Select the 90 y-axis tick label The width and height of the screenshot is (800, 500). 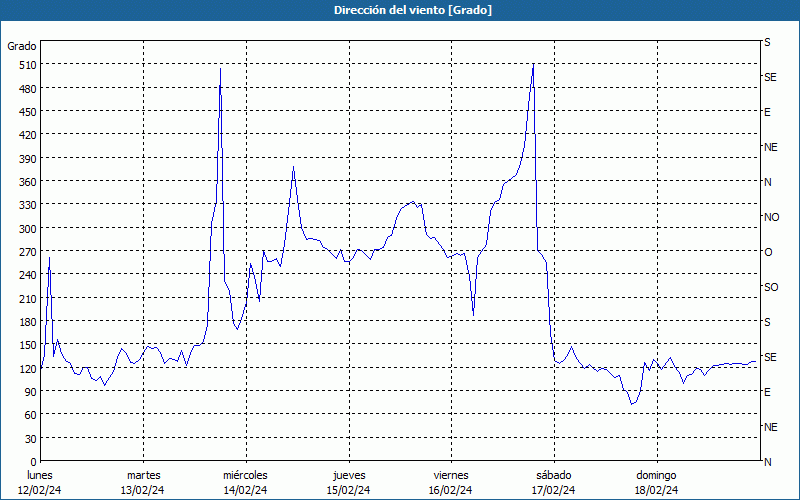point(31,392)
